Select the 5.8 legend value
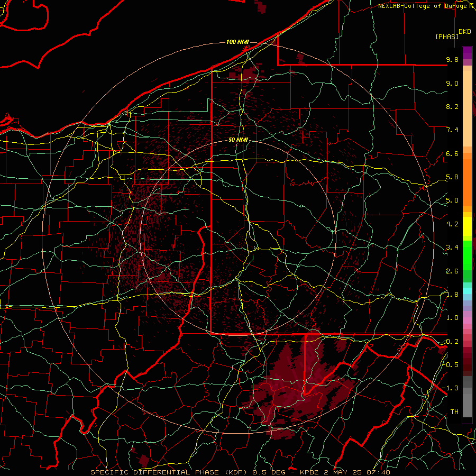476x476 pixels. coord(452,177)
